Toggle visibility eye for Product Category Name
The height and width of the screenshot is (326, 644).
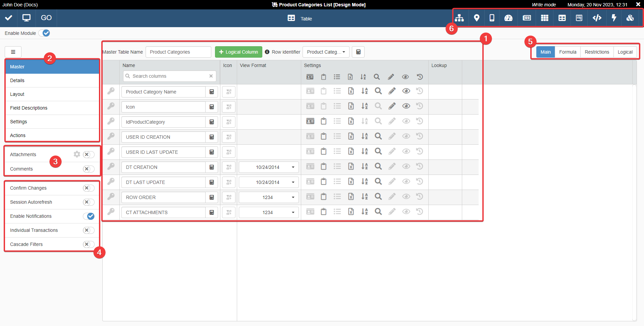406,91
